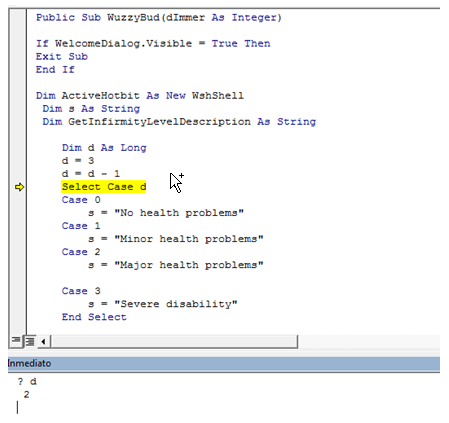Click 'Public Sub WuzzyBud(dImmer As Integer)' line
Screen dimensions: 449x423
(x=159, y=17)
